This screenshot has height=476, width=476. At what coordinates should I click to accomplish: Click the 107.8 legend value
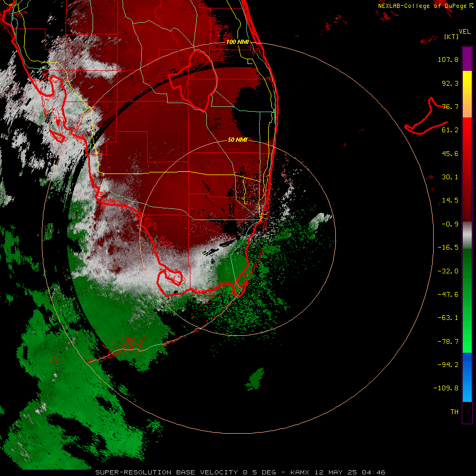click(x=448, y=59)
